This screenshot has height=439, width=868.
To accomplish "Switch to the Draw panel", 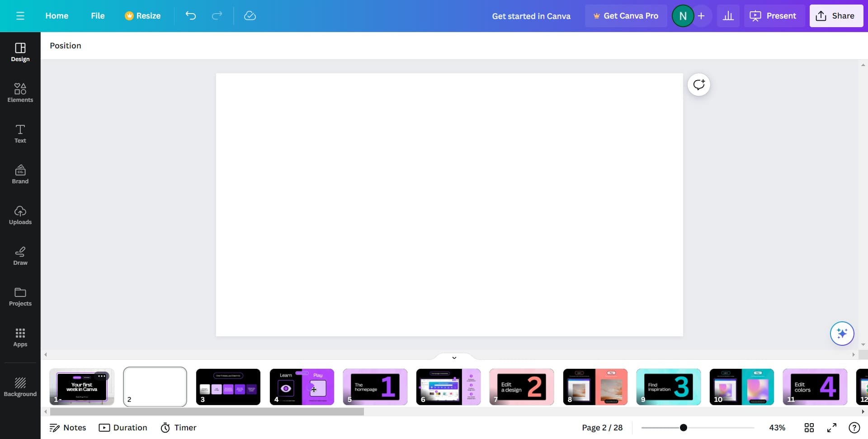I will [x=20, y=256].
